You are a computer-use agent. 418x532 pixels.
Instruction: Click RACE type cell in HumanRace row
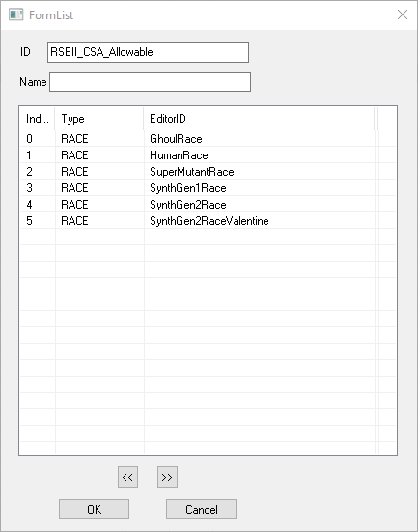point(99,155)
